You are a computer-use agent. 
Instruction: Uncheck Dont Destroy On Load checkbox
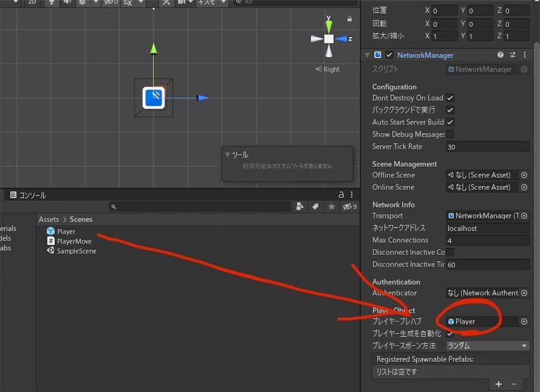pos(450,98)
